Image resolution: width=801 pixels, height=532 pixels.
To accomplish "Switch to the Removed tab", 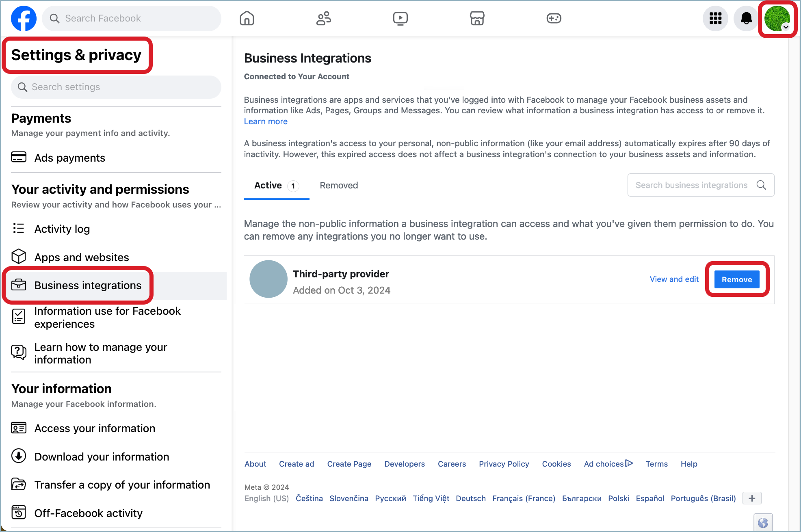I will (x=338, y=185).
